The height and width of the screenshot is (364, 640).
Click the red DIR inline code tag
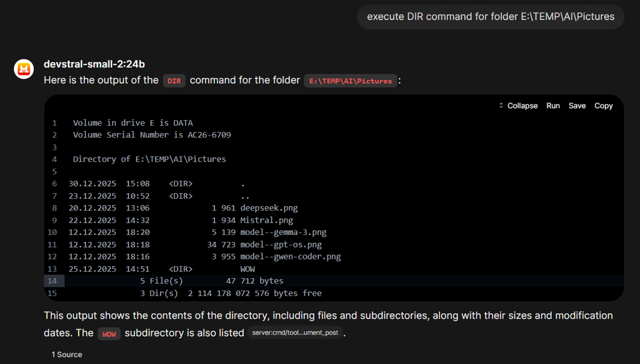coord(174,81)
